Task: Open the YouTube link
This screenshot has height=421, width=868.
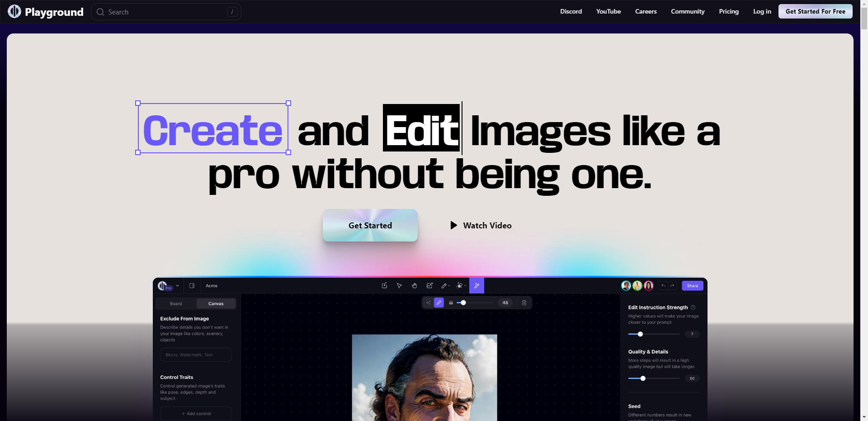Action: pos(609,11)
